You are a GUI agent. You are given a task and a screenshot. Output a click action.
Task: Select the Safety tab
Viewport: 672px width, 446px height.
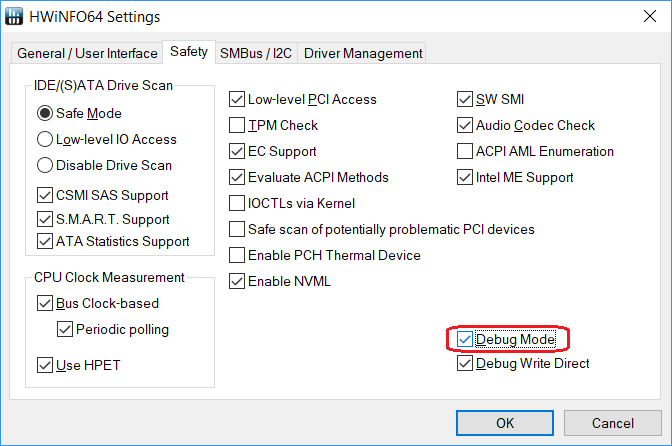click(189, 51)
